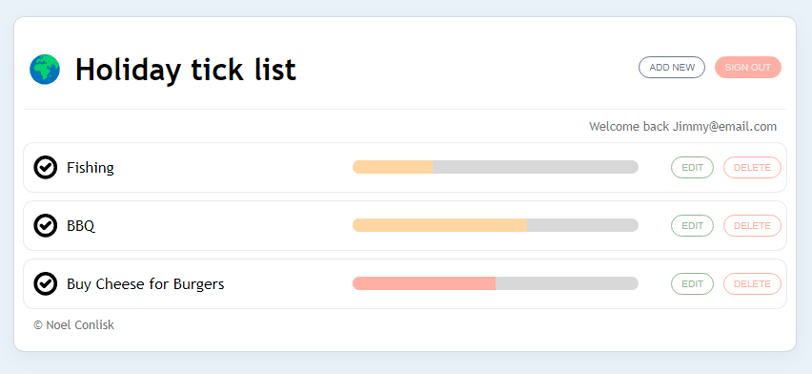Click the Holiday tick list heading
Screen dimensions: 812x374
click(x=185, y=69)
